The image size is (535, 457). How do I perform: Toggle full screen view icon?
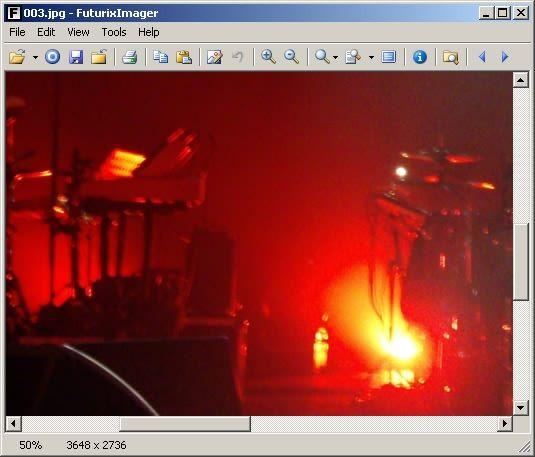pos(389,57)
